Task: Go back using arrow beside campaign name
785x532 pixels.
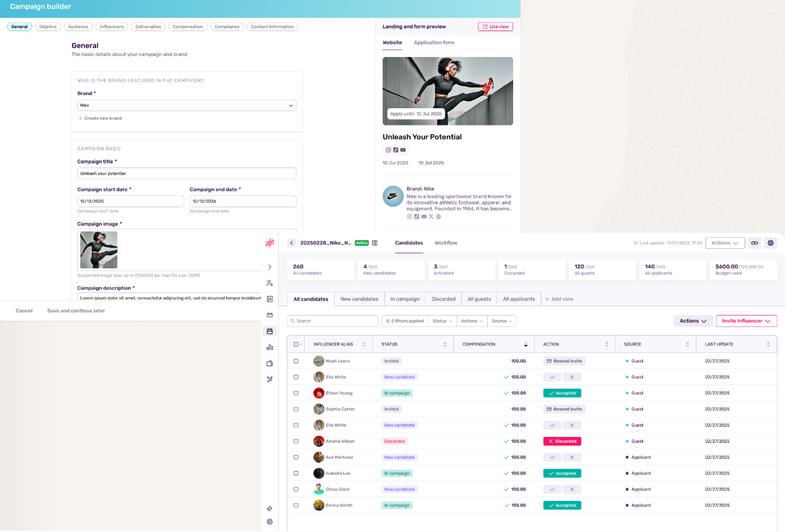Action: point(291,243)
